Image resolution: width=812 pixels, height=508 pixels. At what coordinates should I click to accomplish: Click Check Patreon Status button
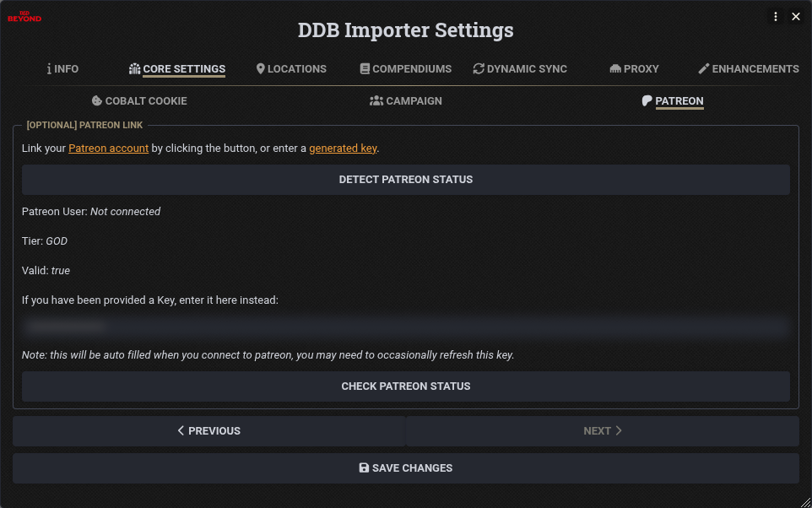[x=405, y=386]
